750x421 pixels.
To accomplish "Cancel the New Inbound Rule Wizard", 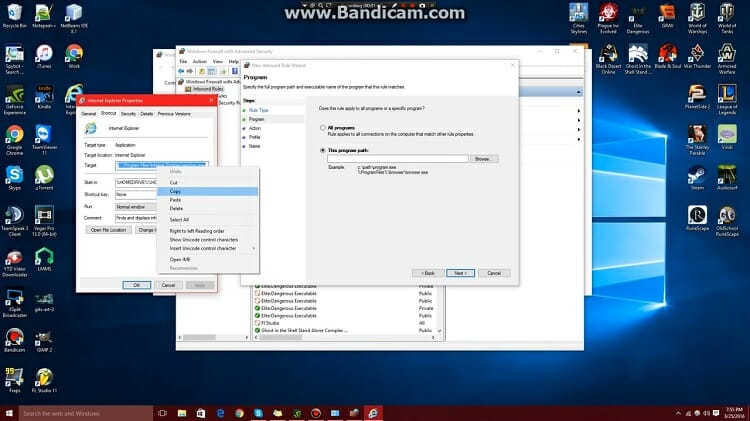I will [x=494, y=273].
